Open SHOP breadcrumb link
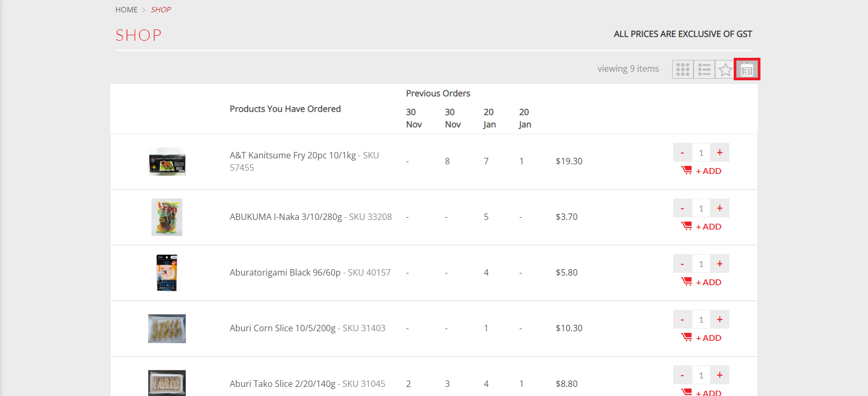 (161, 10)
